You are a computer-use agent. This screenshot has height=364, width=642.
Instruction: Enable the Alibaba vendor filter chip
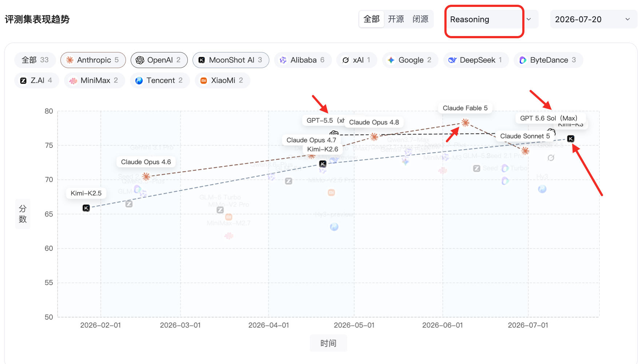click(x=303, y=60)
